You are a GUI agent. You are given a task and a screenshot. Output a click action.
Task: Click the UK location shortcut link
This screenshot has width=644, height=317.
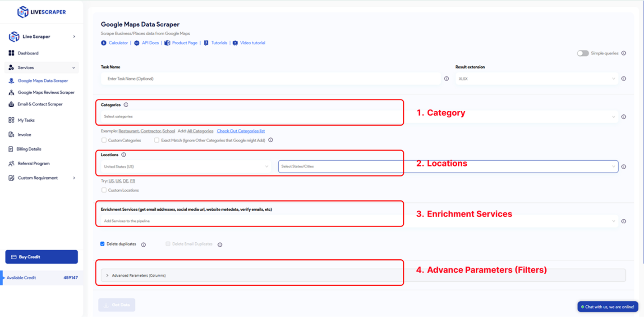tap(118, 181)
